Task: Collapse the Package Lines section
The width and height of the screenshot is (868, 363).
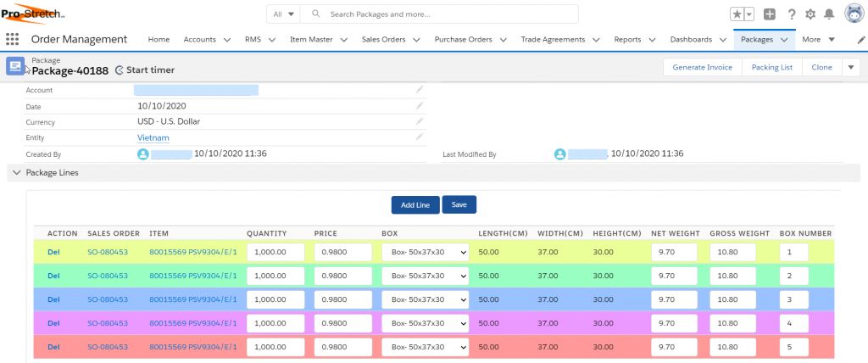Action: tap(15, 173)
